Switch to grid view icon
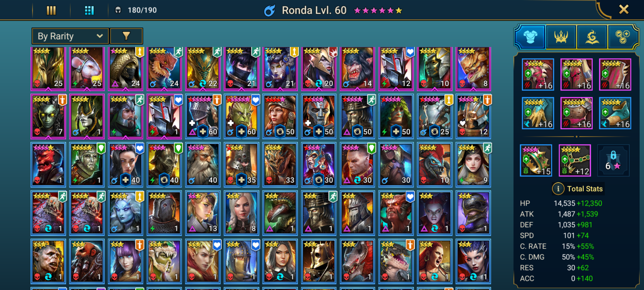The image size is (644, 290). click(89, 10)
